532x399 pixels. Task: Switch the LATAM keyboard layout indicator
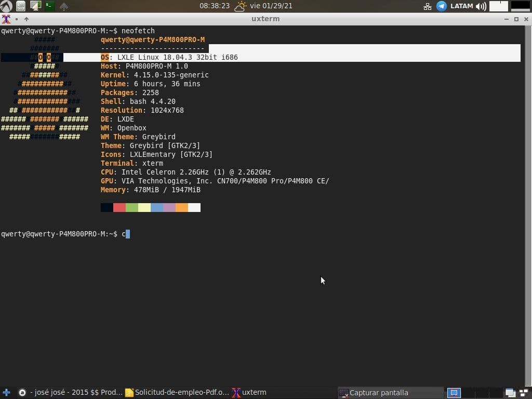tap(461, 6)
